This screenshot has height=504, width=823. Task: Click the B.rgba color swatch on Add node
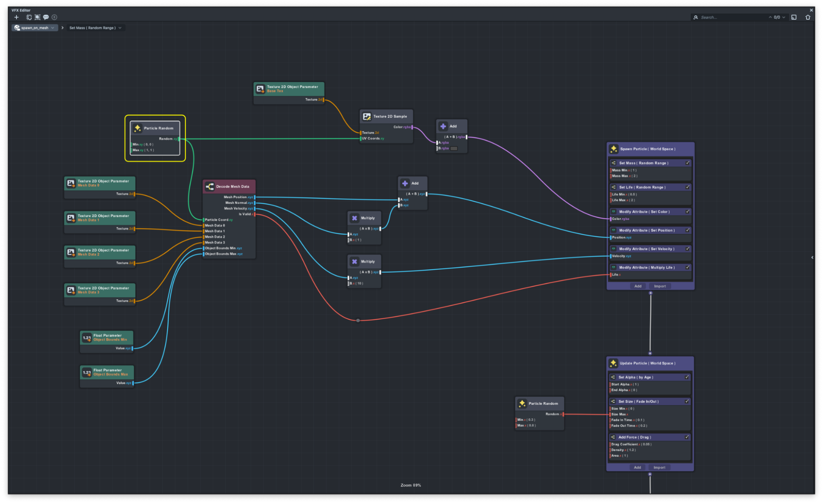pos(454,149)
